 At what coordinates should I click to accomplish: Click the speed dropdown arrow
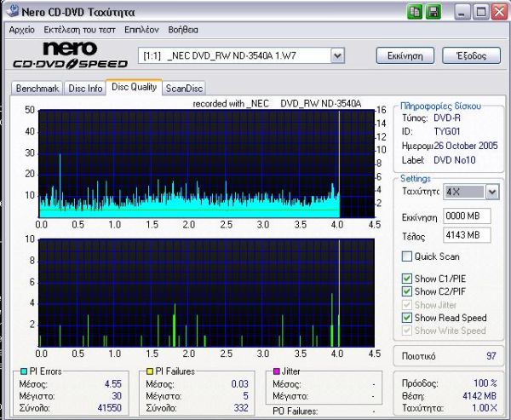point(492,192)
